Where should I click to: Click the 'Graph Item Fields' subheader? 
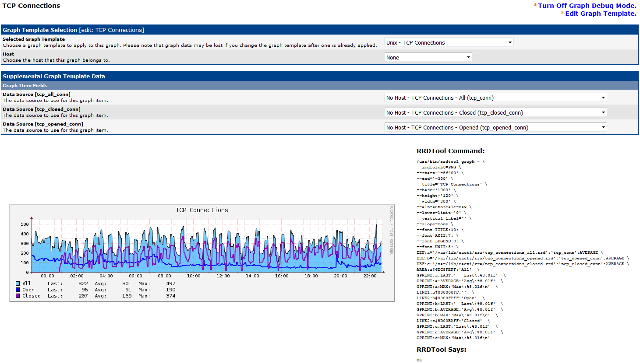(25, 85)
